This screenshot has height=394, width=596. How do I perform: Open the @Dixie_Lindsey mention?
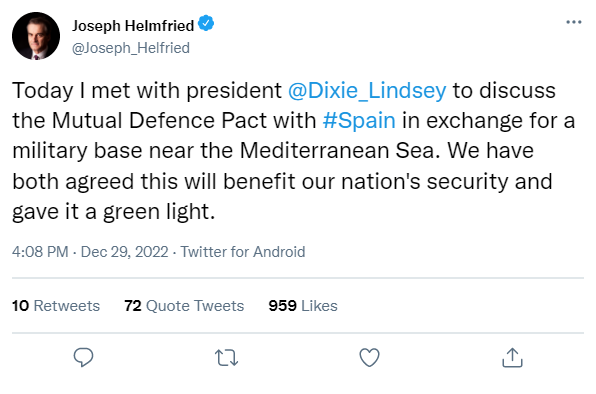[x=367, y=90]
